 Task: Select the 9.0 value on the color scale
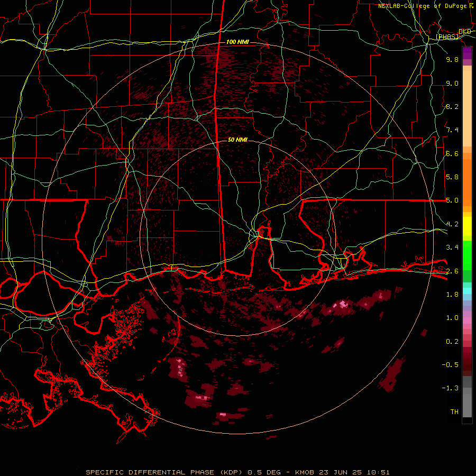click(452, 83)
